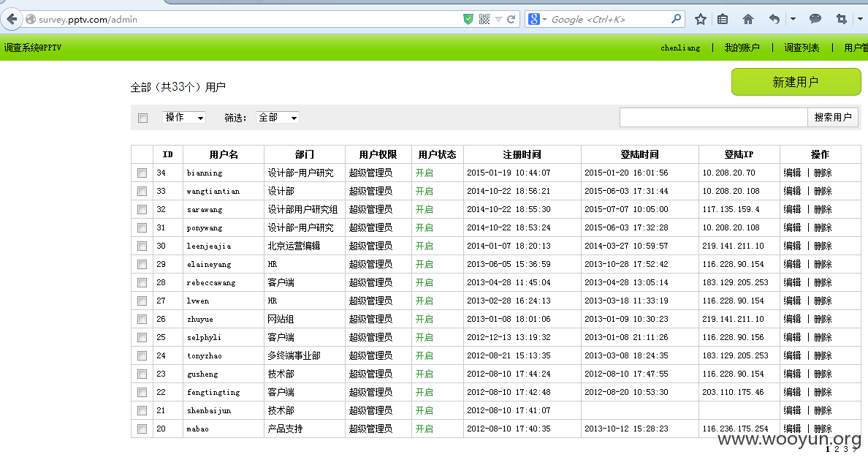Click the 新建用户 green button

pos(796,82)
